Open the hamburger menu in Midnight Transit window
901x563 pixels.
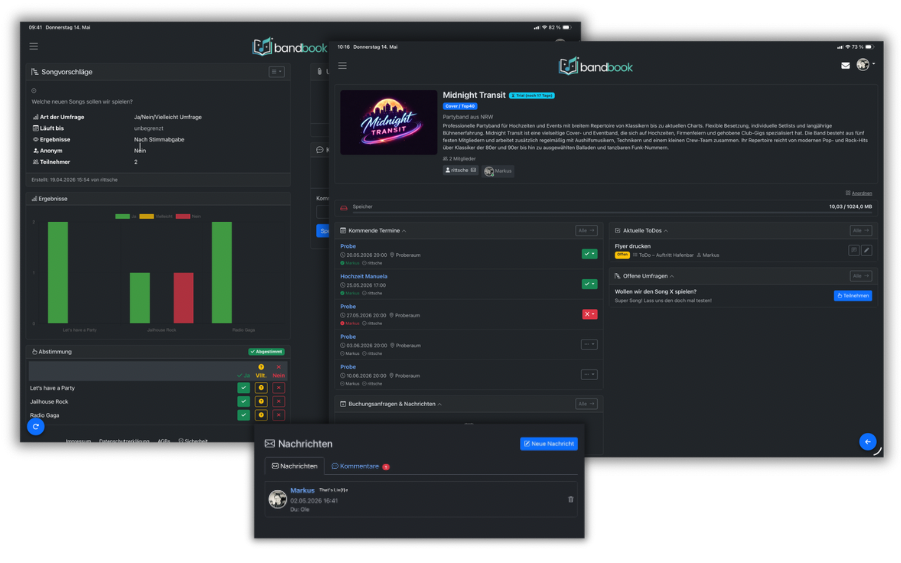[342, 66]
